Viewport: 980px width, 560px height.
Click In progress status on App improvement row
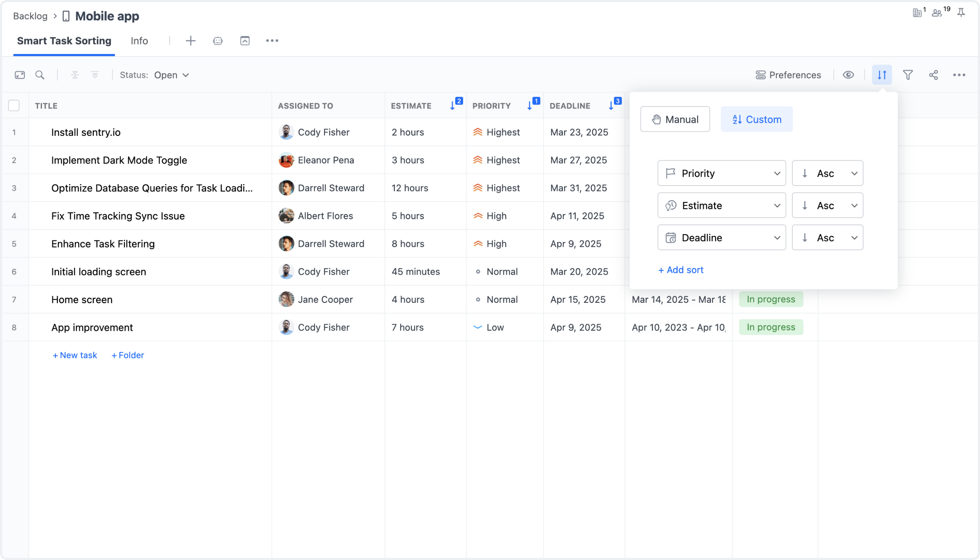771,327
